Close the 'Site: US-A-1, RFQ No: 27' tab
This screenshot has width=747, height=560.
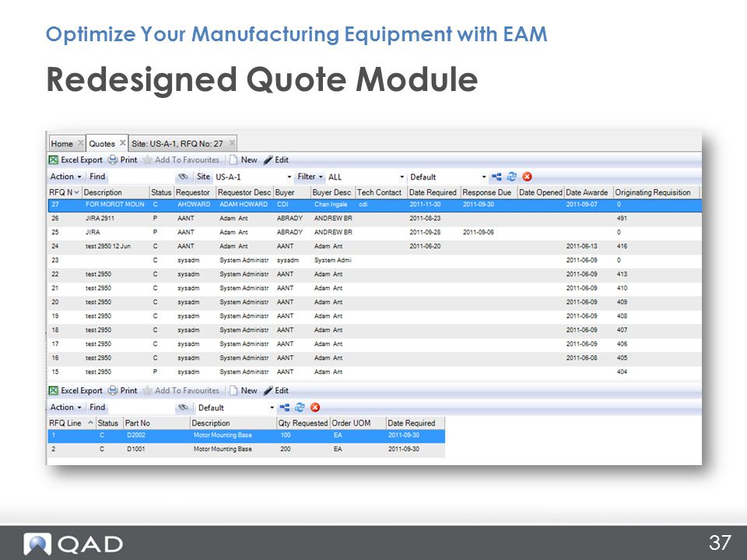[232, 143]
